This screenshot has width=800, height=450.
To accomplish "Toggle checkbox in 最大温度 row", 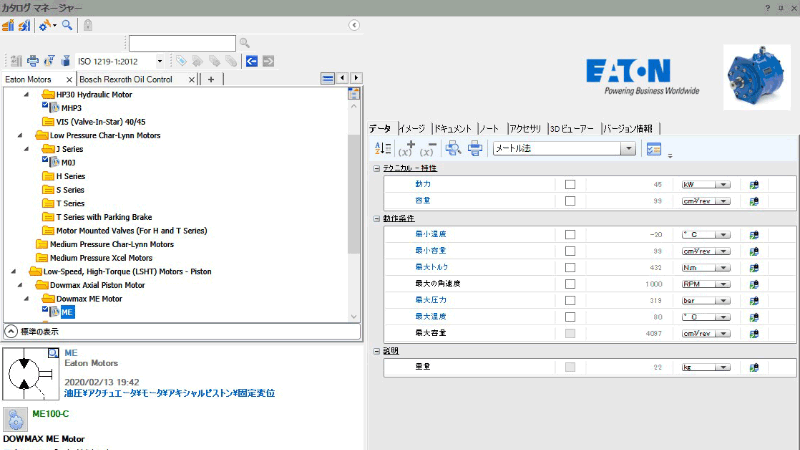I will coord(570,317).
